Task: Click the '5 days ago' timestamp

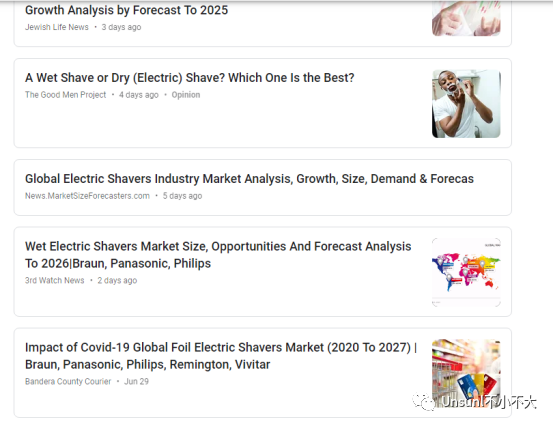Action: [x=182, y=196]
